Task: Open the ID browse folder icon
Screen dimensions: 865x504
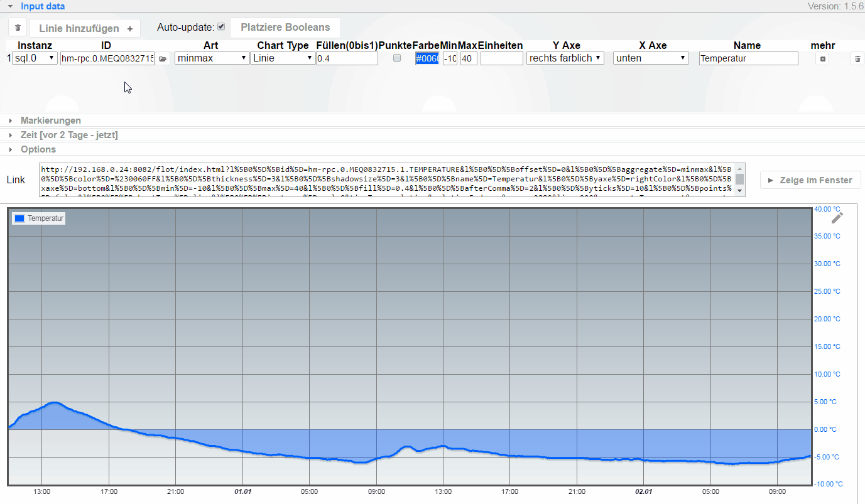Action: (x=163, y=58)
